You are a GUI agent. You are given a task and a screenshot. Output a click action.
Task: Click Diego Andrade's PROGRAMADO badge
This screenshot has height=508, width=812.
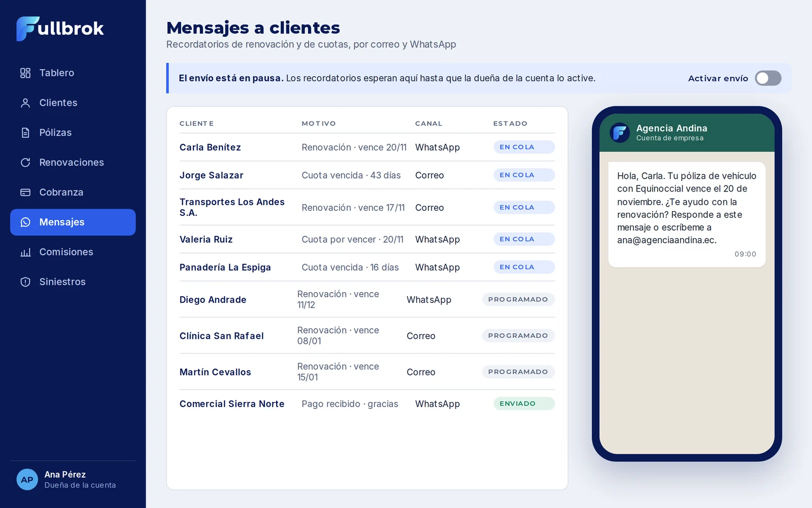(518, 299)
